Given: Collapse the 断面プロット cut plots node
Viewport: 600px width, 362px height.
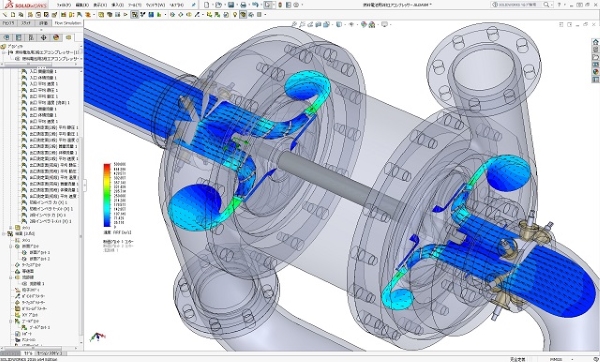Looking at the screenshot, I should 11,246.
